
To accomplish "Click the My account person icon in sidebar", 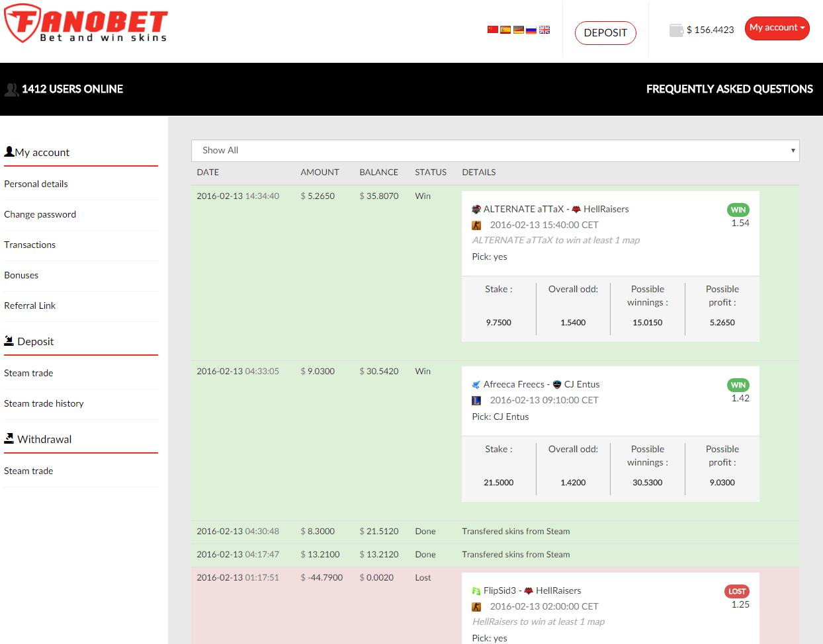I will pos(9,151).
